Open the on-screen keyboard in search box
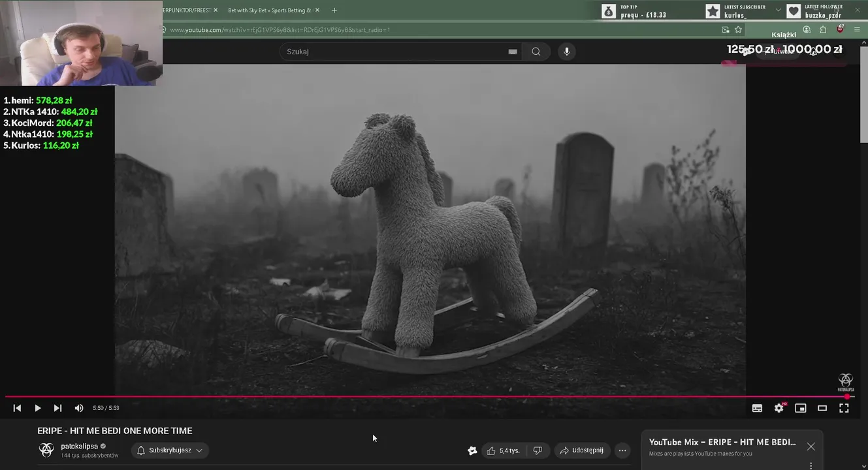This screenshot has height=470, width=868. (x=513, y=52)
